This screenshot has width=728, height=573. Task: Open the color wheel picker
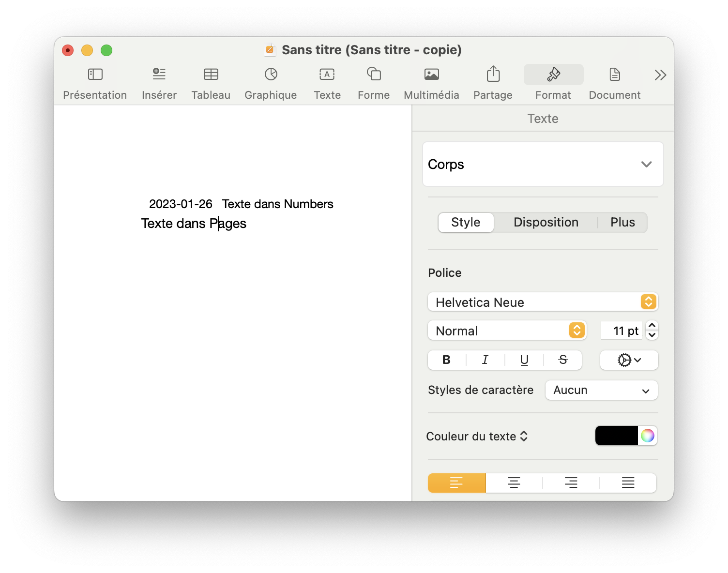click(648, 436)
